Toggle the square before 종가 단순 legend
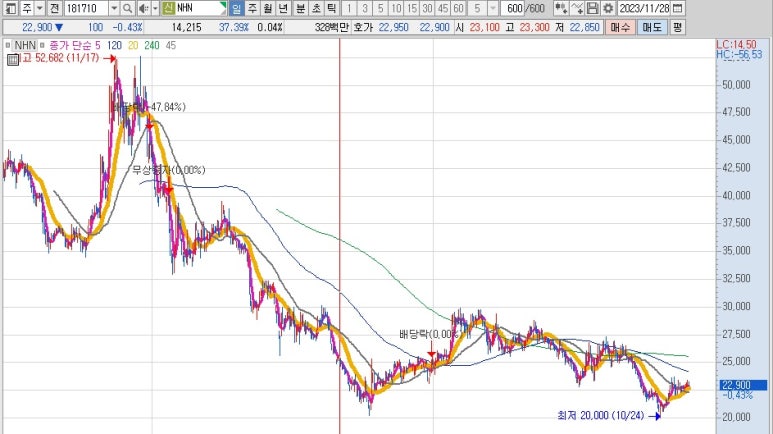 coord(42,45)
